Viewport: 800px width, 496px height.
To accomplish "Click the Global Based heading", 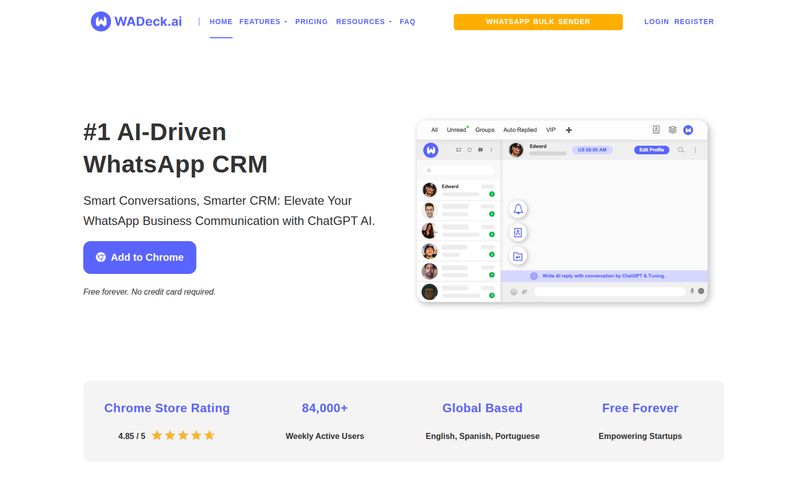I will 482,408.
